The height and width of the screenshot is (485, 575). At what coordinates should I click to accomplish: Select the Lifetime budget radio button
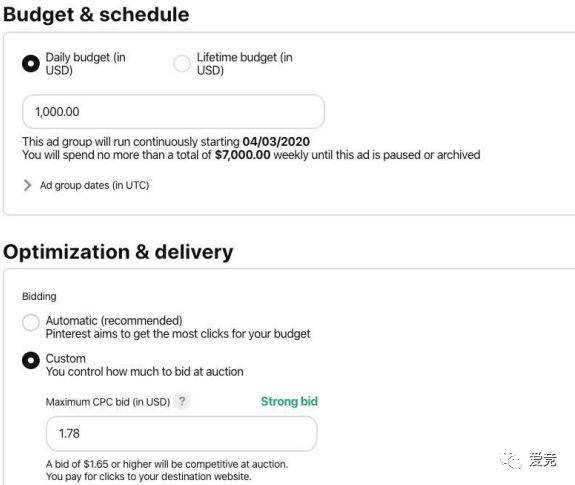182,63
